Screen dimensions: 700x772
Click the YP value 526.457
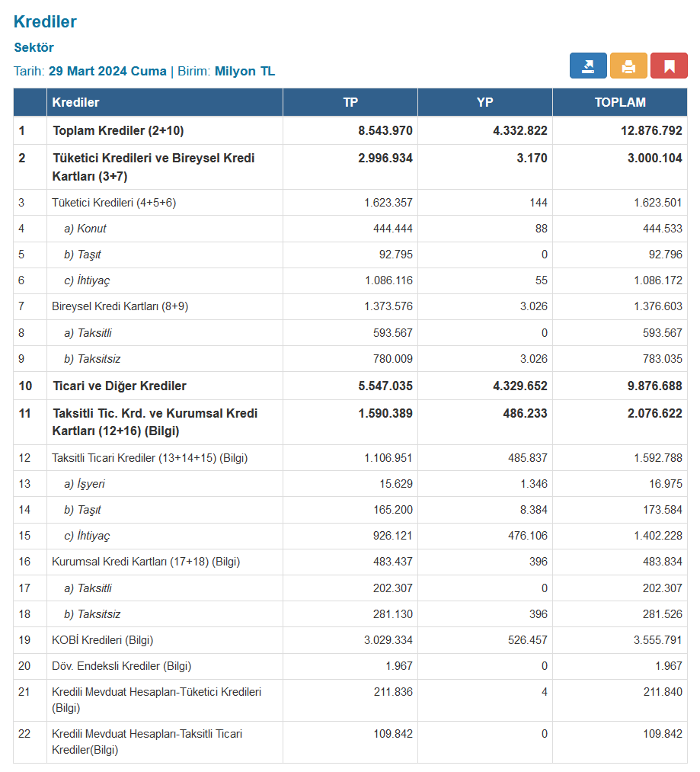coord(528,640)
